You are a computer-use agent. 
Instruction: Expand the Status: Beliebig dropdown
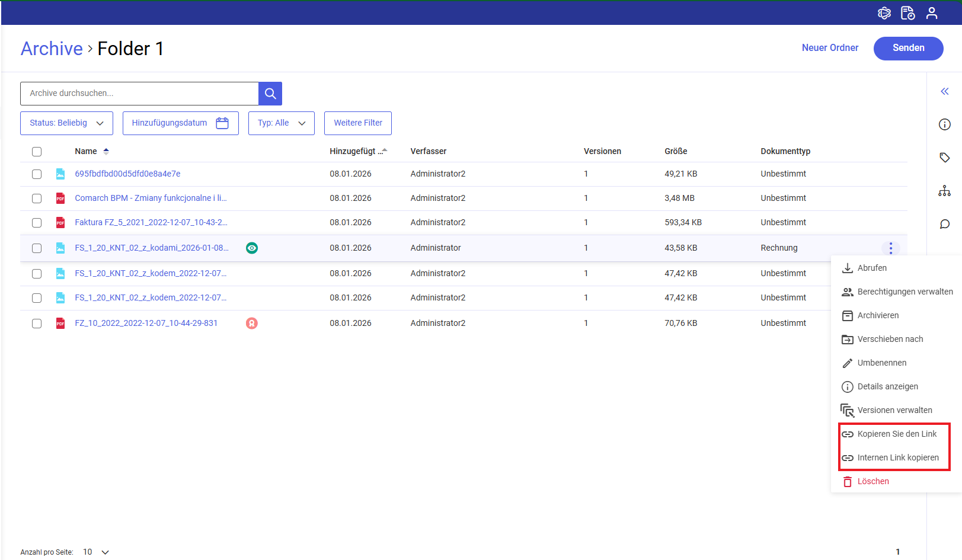[66, 123]
